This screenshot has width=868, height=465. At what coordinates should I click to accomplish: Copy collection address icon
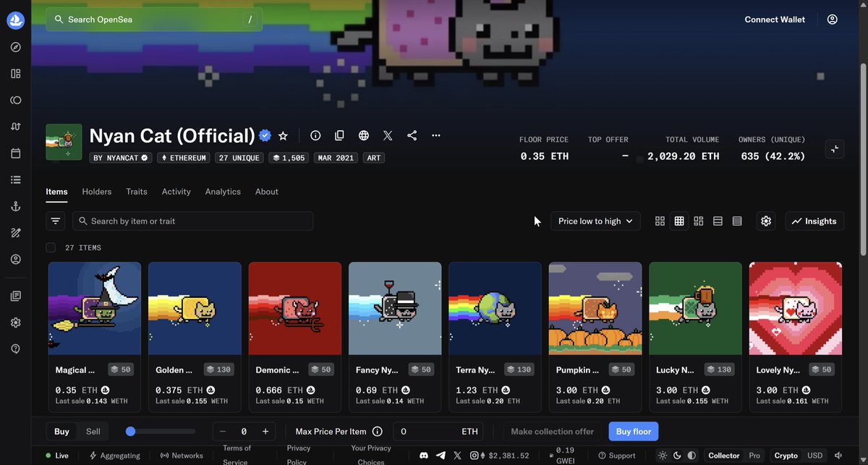339,135
